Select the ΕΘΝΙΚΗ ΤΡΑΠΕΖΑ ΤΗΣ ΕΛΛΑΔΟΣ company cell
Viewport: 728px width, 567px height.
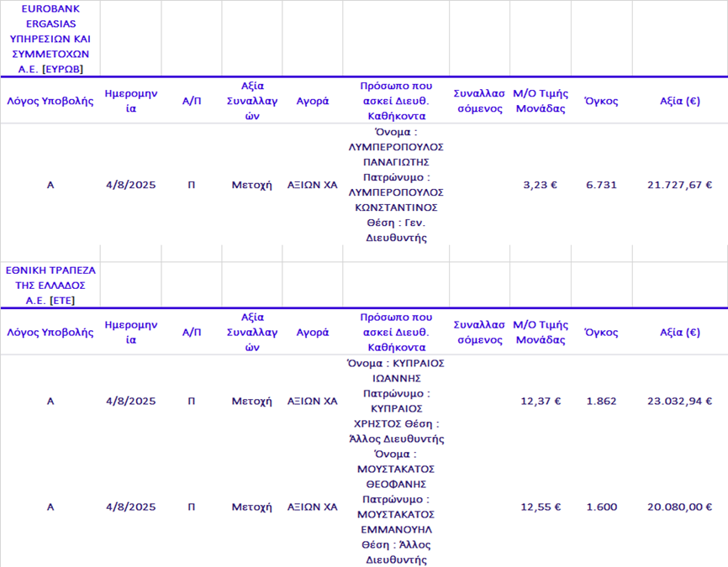[50, 285]
